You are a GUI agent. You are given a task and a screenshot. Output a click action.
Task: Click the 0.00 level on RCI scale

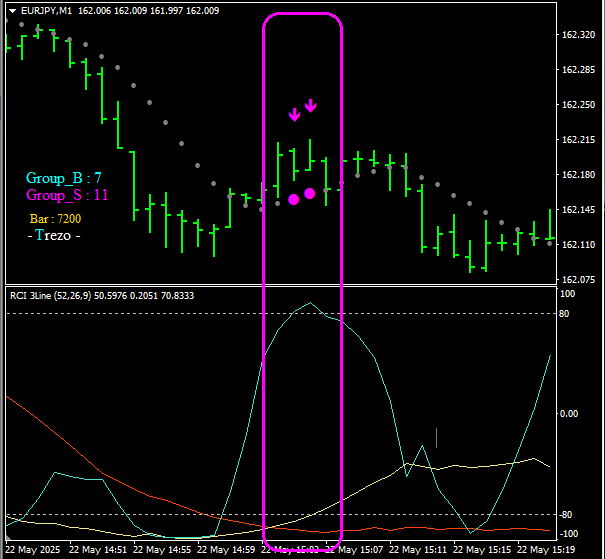click(x=569, y=414)
